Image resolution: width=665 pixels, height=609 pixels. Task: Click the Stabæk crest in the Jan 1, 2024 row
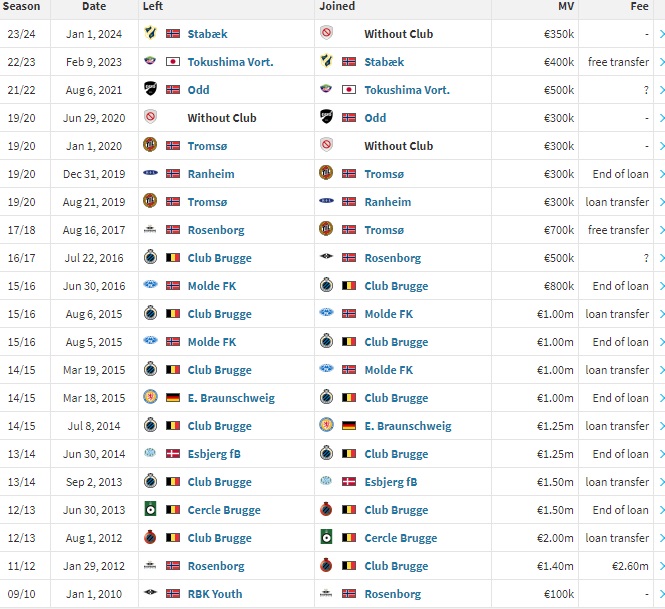click(x=151, y=34)
